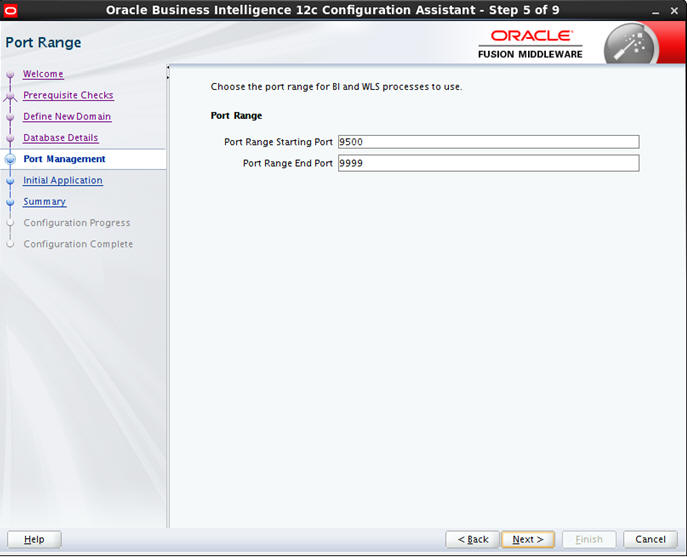Image resolution: width=687 pixels, height=557 pixels.
Task: Click the magic wand wizard icon
Action: (630, 45)
